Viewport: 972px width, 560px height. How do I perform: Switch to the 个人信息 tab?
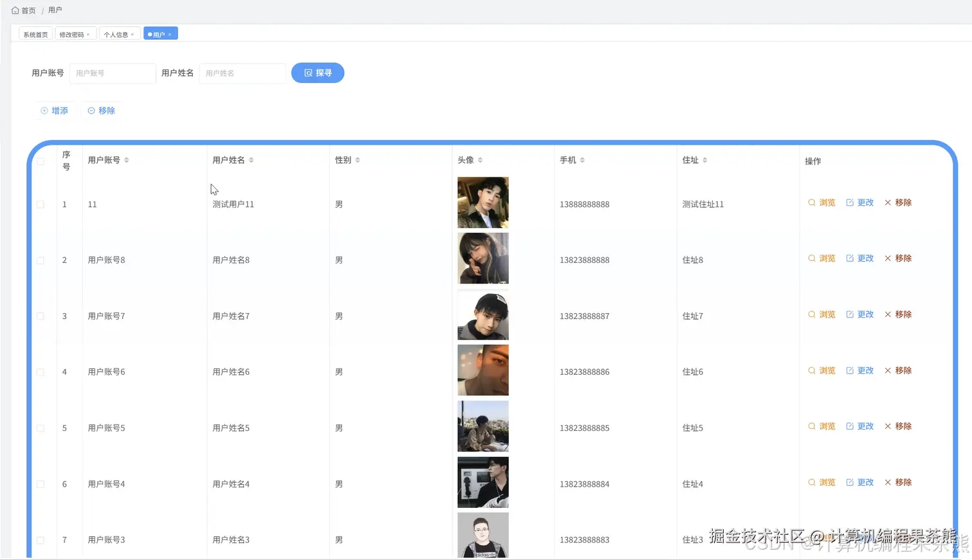coord(116,33)
